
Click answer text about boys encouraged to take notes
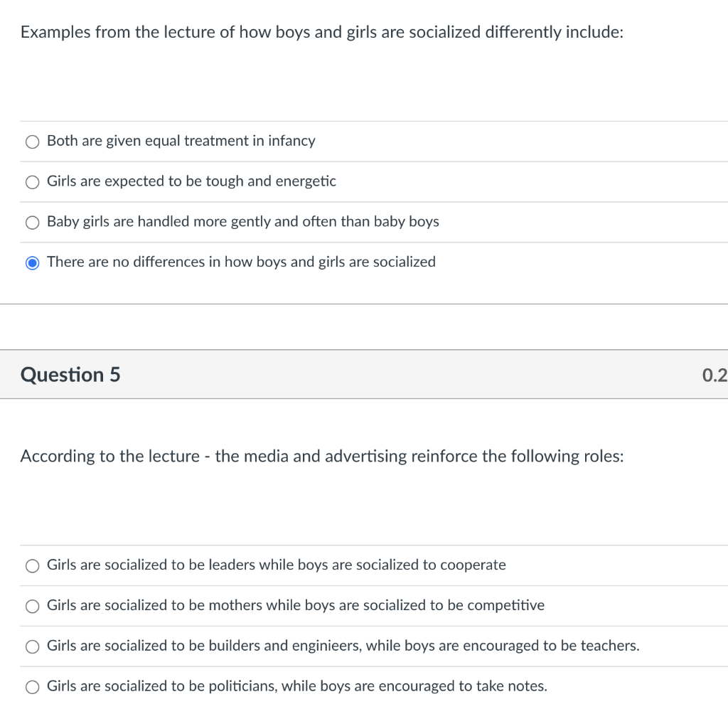tap(296, 686)
